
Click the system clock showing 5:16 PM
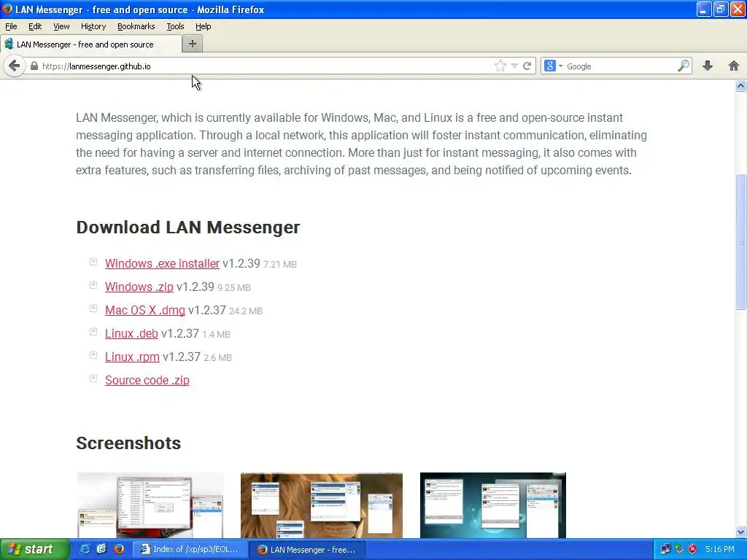(720, 550)
